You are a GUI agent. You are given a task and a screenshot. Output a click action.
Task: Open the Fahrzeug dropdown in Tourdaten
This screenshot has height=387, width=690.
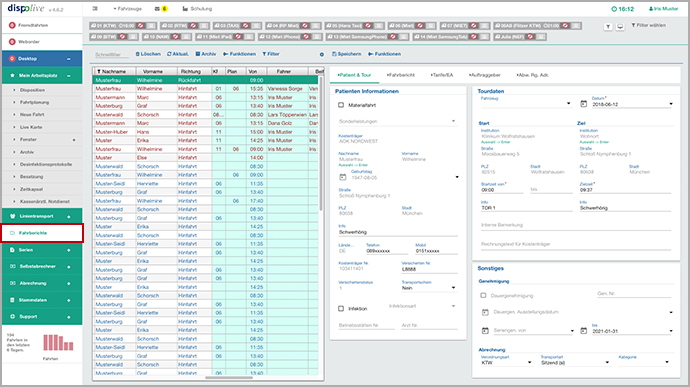click(x=526, y=104)
